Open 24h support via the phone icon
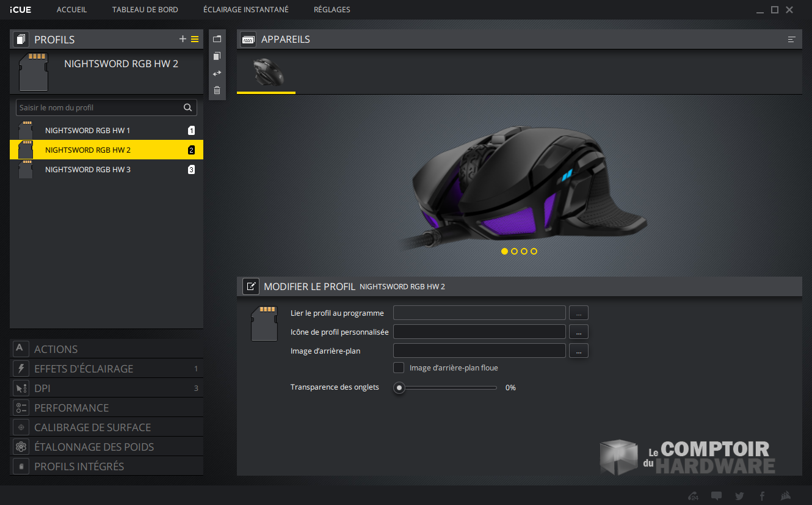This screenshot has height=505, width=812. (693, 496)
